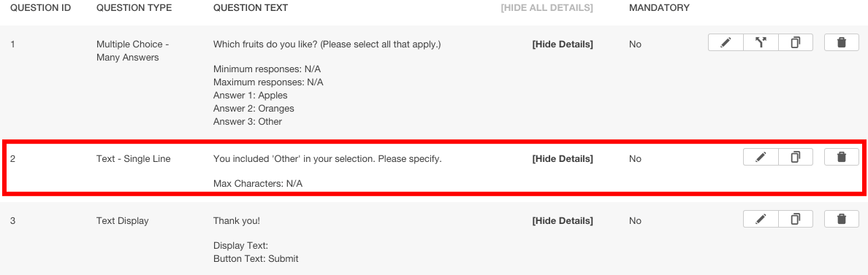This screenshot has height=275, width=868.
Task: Edit the Thank you text display question
Action: coord(761,220)
